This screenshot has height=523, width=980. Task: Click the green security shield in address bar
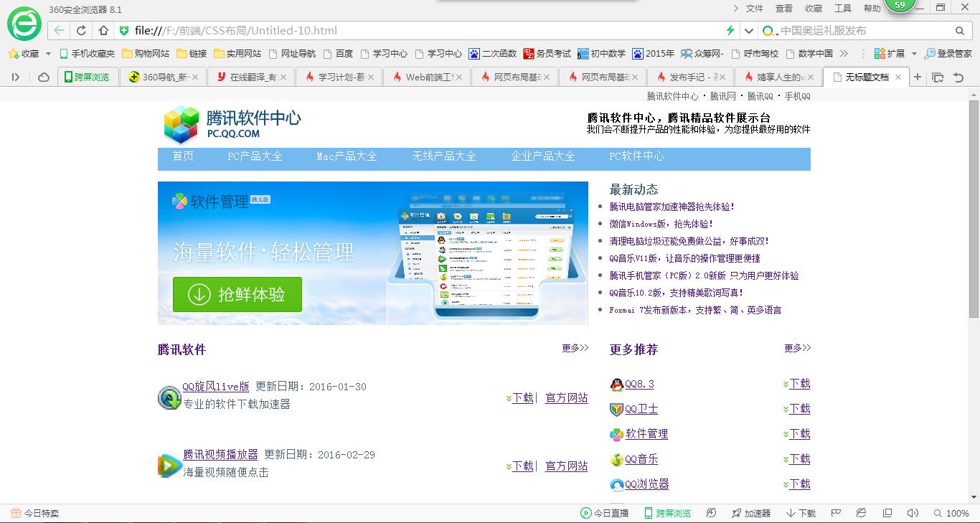(x=124, y=30)
